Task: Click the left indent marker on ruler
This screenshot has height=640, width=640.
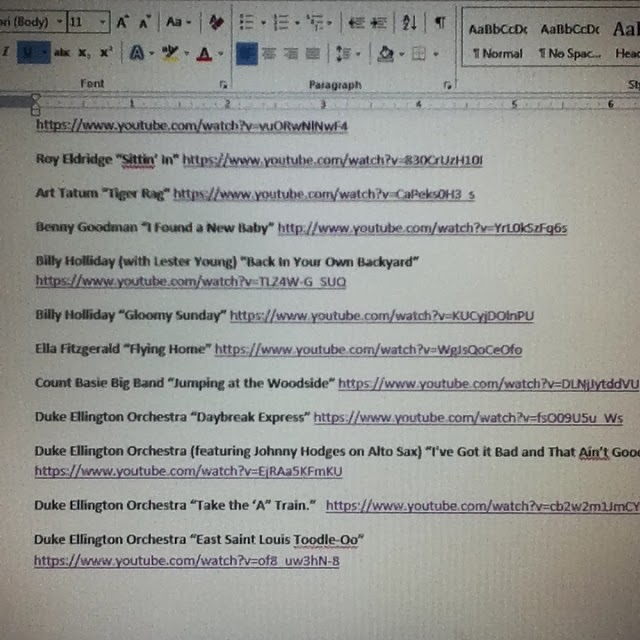Action: coord(36,110)
